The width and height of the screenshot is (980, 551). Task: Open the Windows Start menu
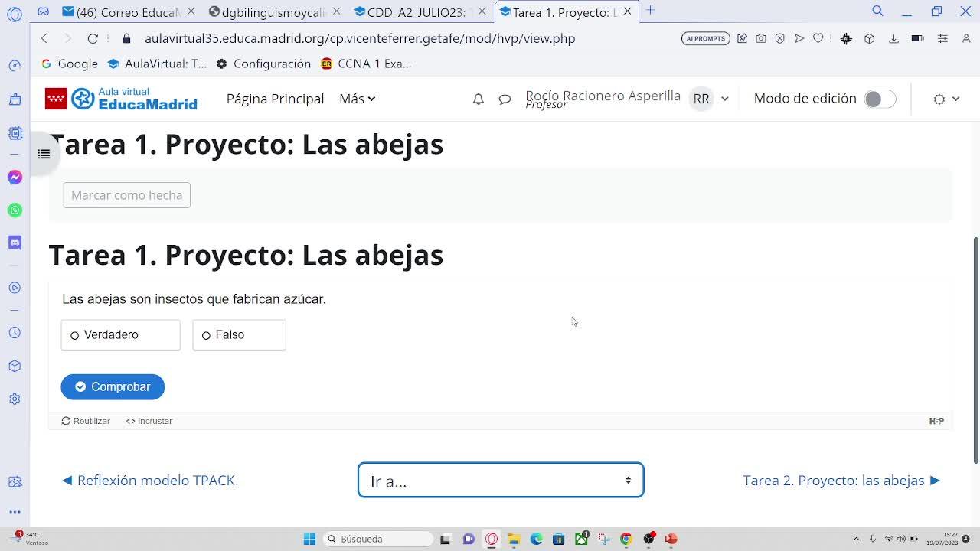click(309, 539)
